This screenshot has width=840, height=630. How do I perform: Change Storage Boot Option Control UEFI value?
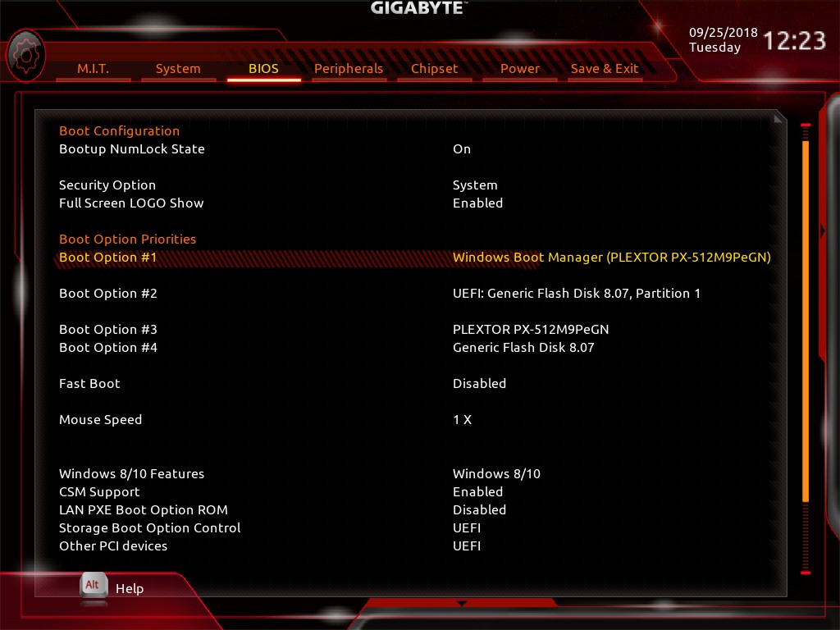pyautogui.click(x=467, y=528)
